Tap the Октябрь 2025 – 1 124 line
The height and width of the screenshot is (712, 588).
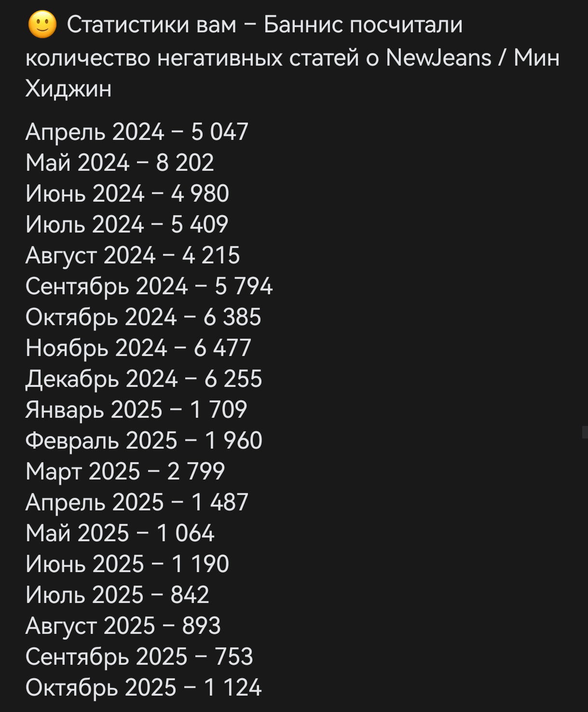(x=143, y=687)
